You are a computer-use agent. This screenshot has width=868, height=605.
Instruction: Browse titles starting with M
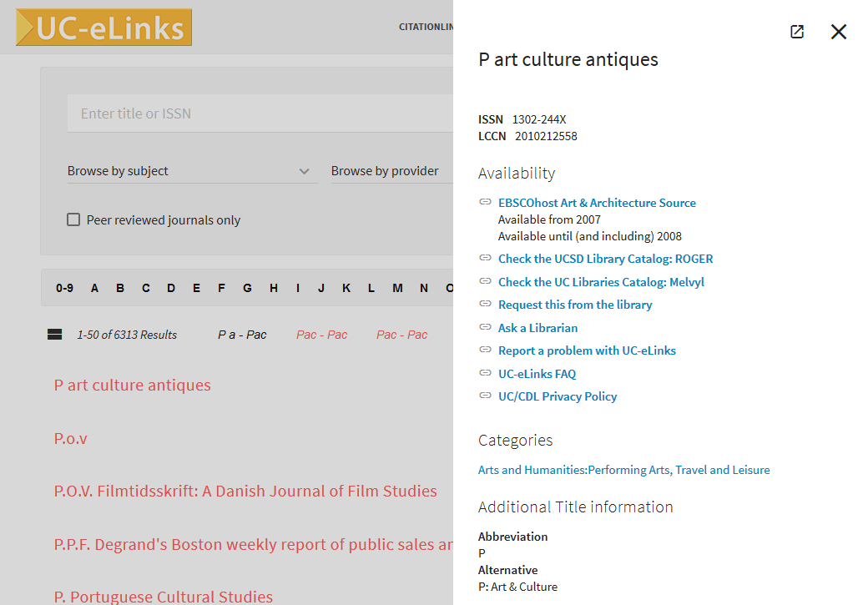(397, 288)
